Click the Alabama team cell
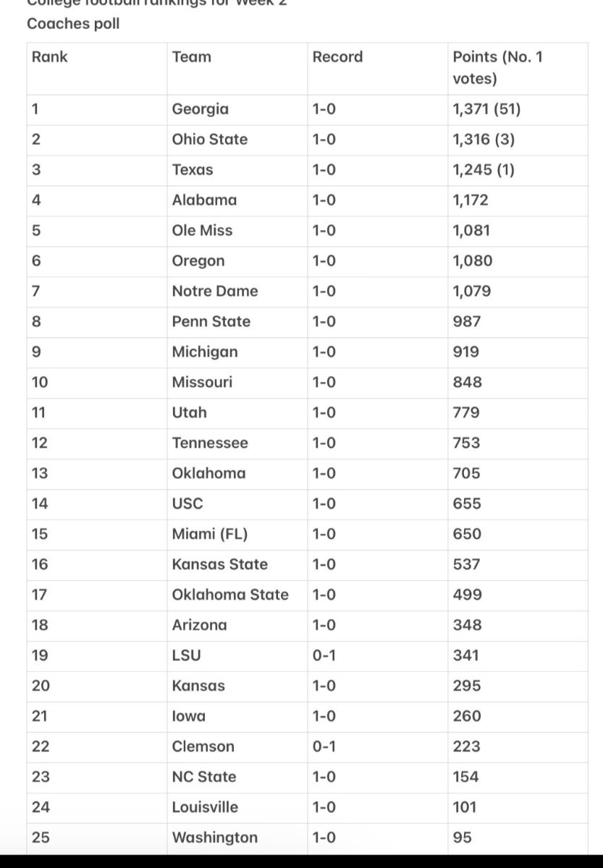The height and width of the screenshot is (868, 603). (x=204, y=200)
